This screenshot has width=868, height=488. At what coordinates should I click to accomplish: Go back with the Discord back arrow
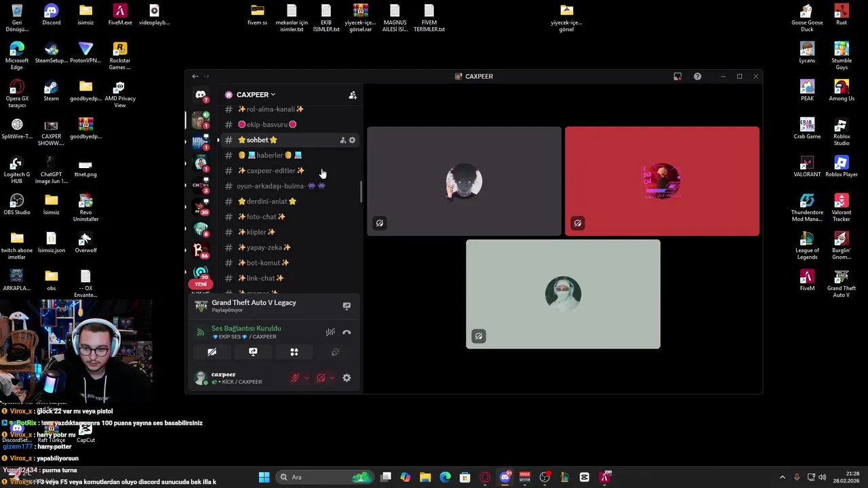195,77
